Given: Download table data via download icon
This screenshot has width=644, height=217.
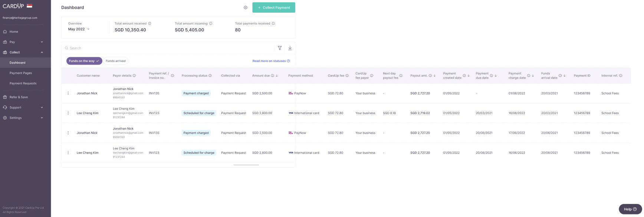Looking at the screenshot, I should [290, 48].
